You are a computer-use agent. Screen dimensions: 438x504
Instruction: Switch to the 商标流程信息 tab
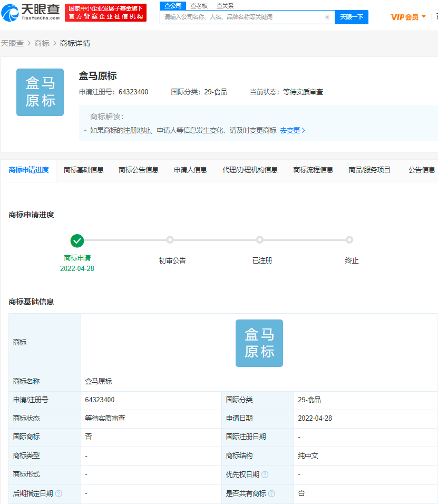point(313,170)
